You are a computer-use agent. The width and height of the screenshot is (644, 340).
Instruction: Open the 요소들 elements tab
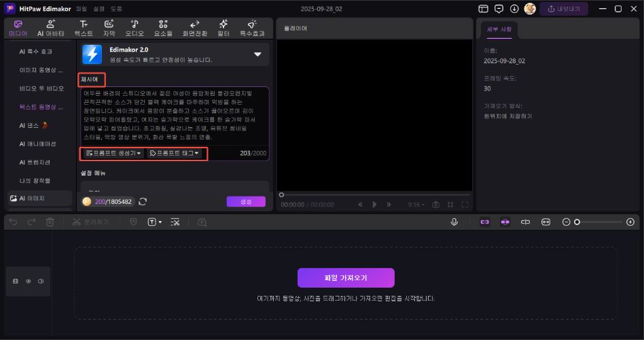pos(163,29)
